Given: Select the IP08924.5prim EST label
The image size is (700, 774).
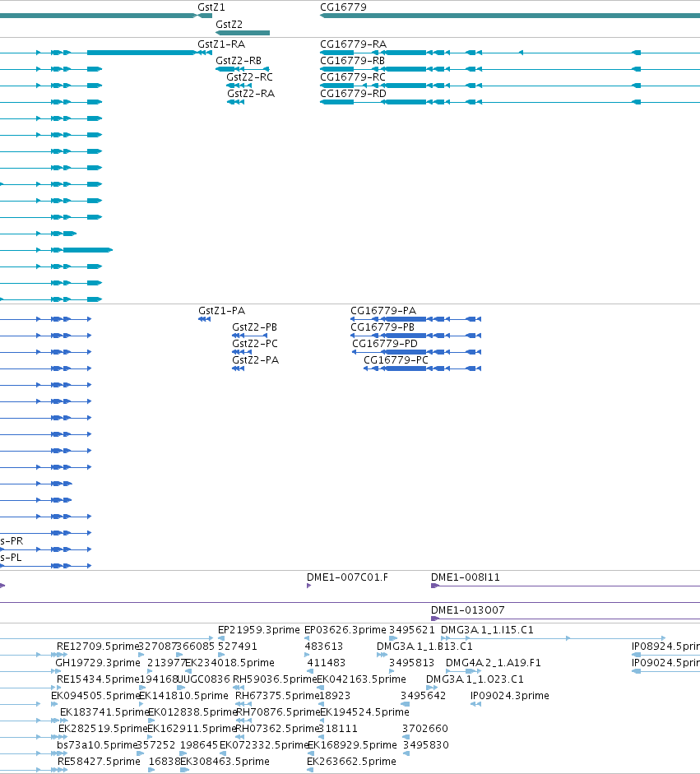Looking at the screenshot, I should (665, 647).
